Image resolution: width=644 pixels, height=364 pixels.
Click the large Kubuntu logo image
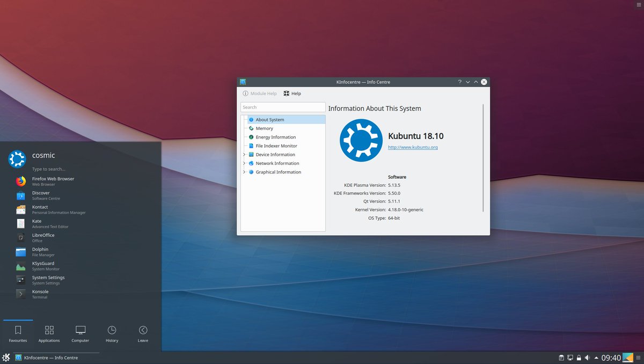[361, 140]
